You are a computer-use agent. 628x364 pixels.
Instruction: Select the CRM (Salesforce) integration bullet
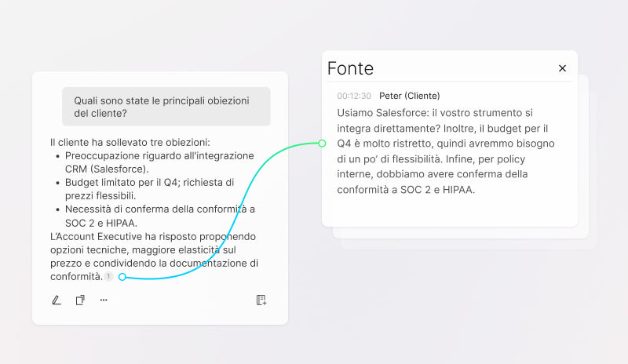point(149,162)
